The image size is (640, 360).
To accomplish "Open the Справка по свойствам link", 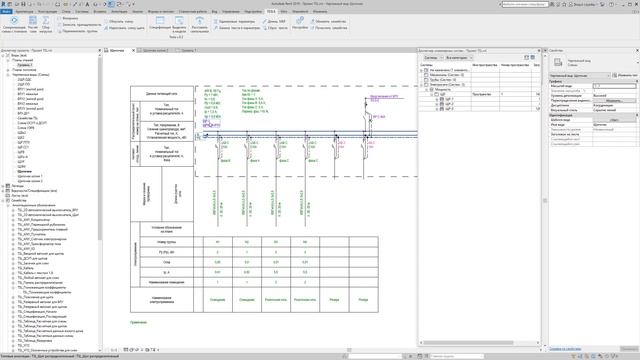I will 565,349.
